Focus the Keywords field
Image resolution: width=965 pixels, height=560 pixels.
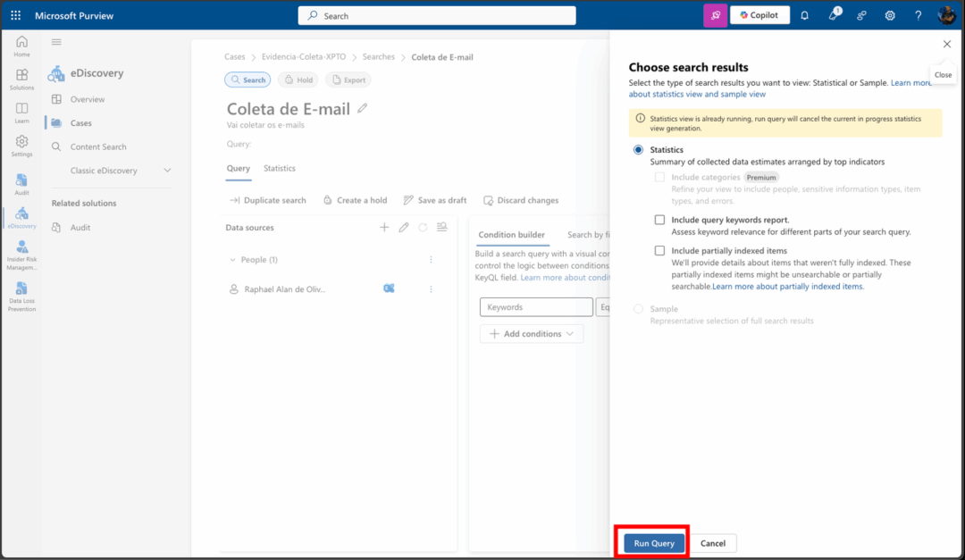(536, 307)
